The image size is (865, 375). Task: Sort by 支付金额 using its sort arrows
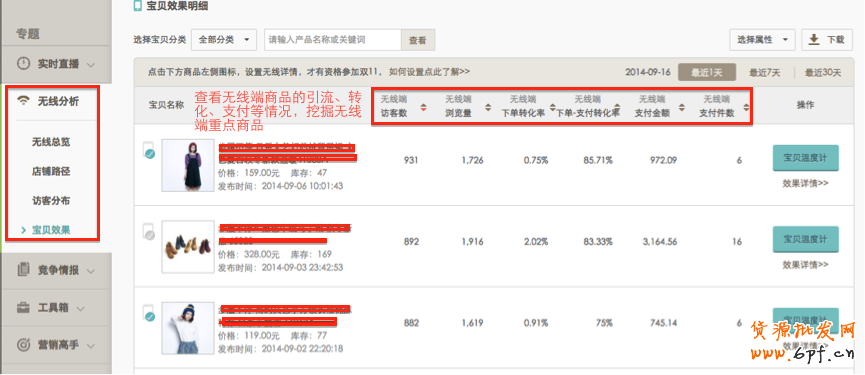click(x=682, y=108)
